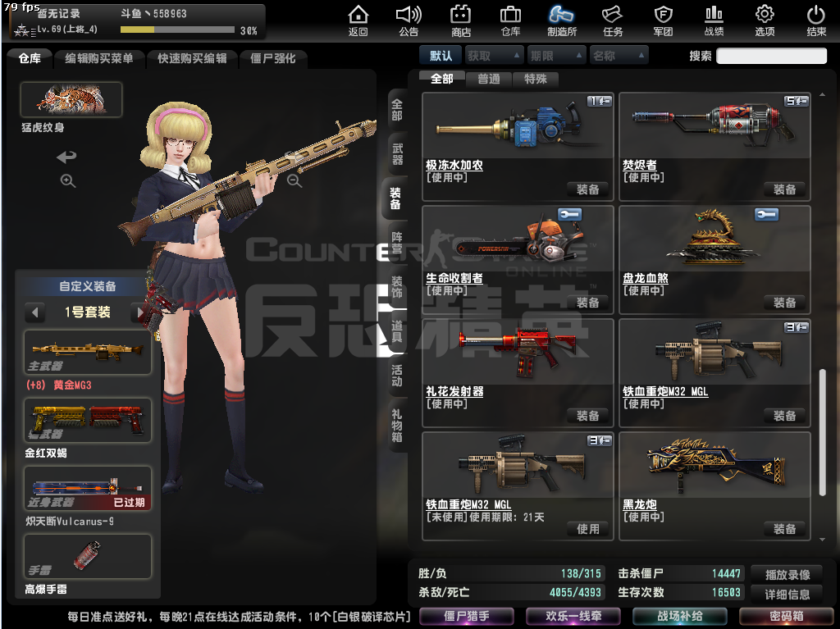Zoom in character with left magnifier icon
840x629 pixels.
[x=67, y=180]
